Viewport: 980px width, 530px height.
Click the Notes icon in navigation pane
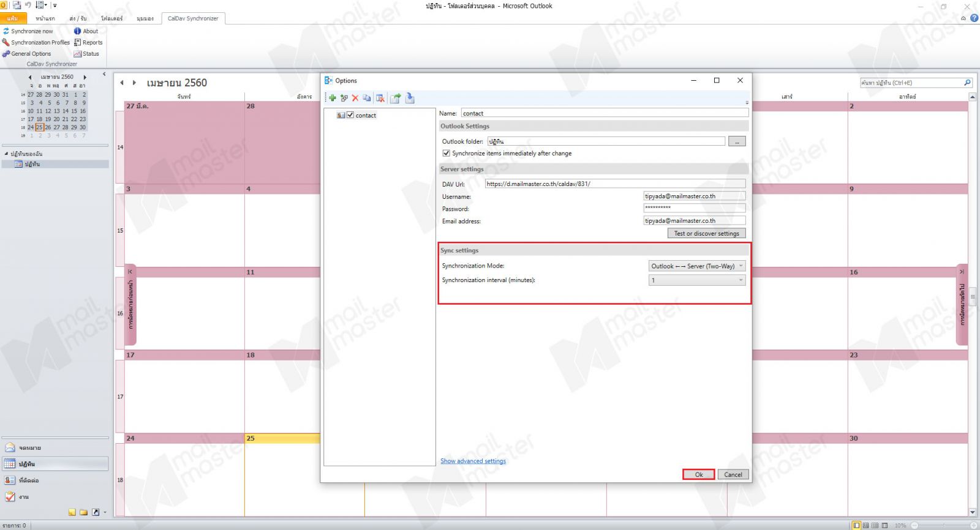click(72, 512)
